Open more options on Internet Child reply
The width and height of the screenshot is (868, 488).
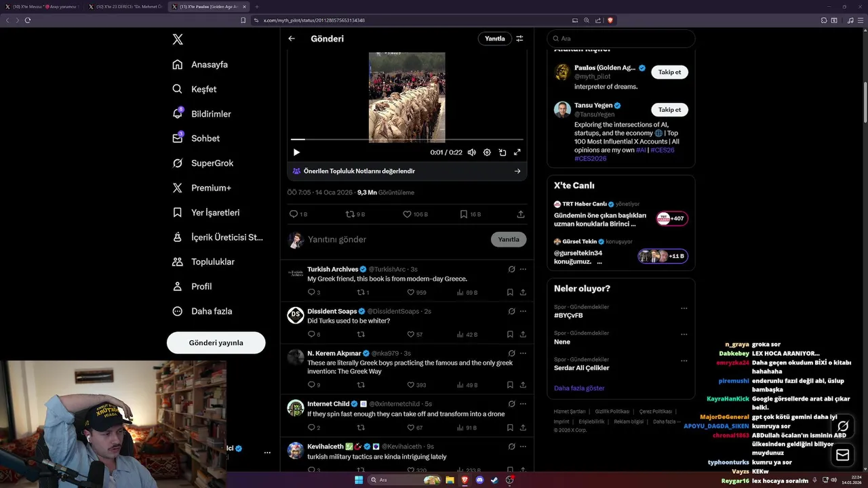[x=523, y=404]
